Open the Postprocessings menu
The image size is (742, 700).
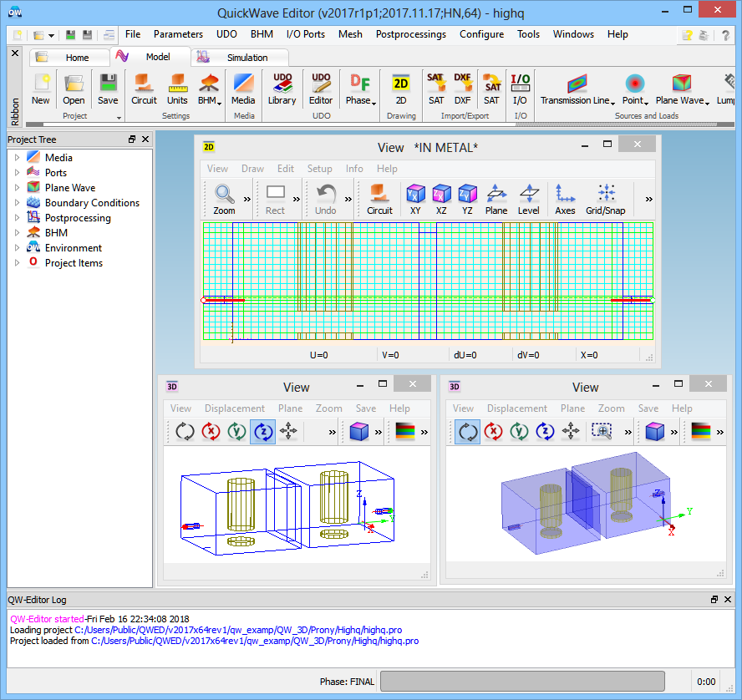tap(410, 34)
